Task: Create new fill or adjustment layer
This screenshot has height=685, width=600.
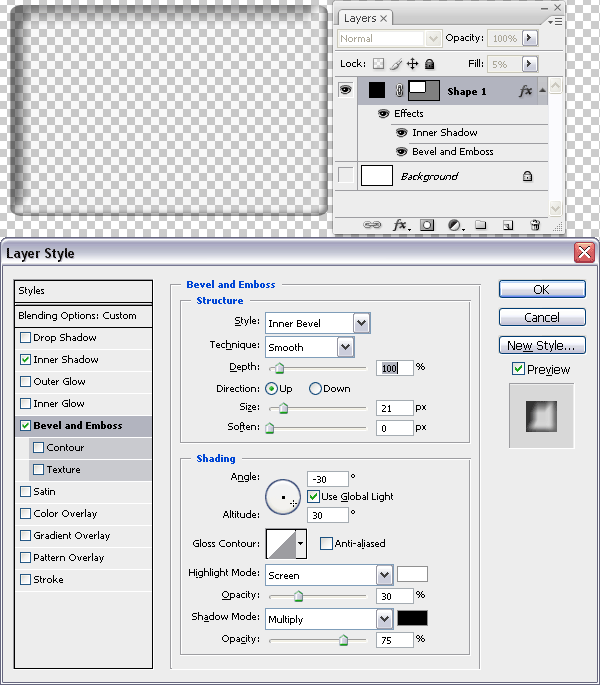Action: 454,226
